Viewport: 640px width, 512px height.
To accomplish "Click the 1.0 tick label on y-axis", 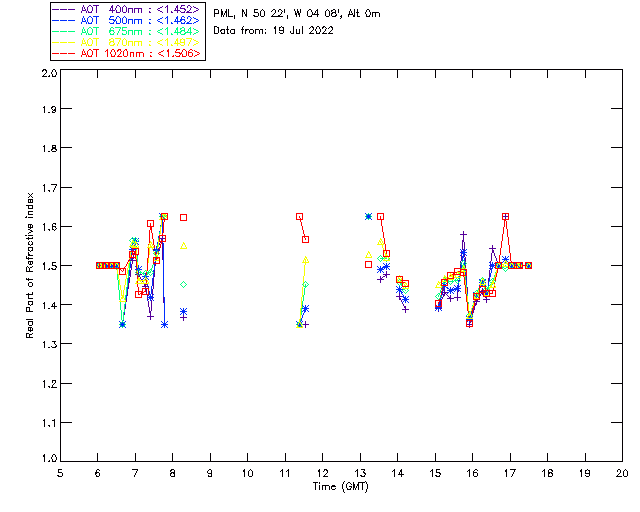I will (48, 459).
